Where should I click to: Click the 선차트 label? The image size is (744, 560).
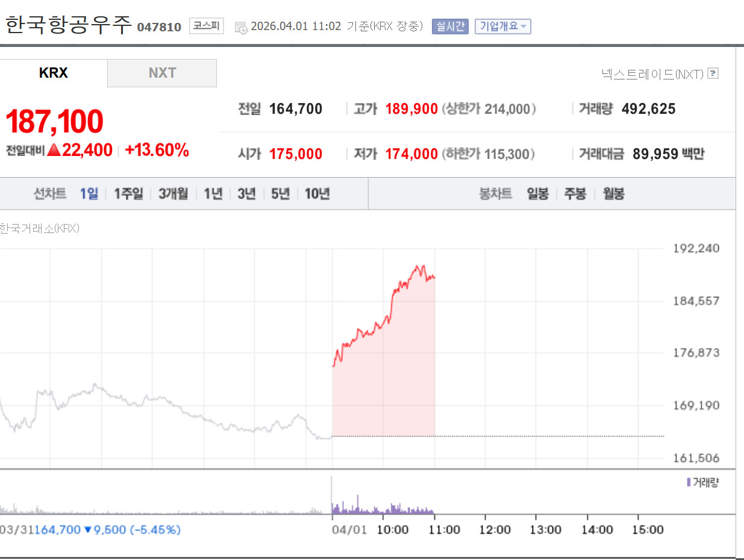point(50,194)
